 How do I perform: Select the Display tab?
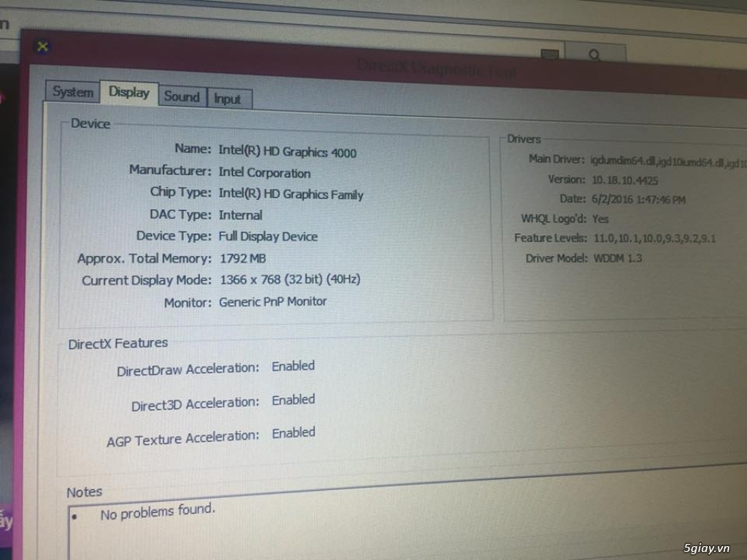pos(129,93)
